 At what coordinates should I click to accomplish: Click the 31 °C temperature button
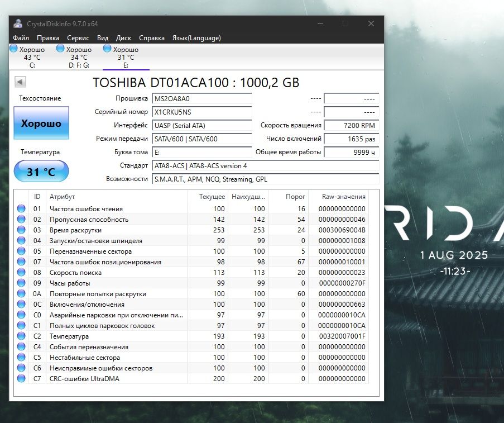coord(41,172)
